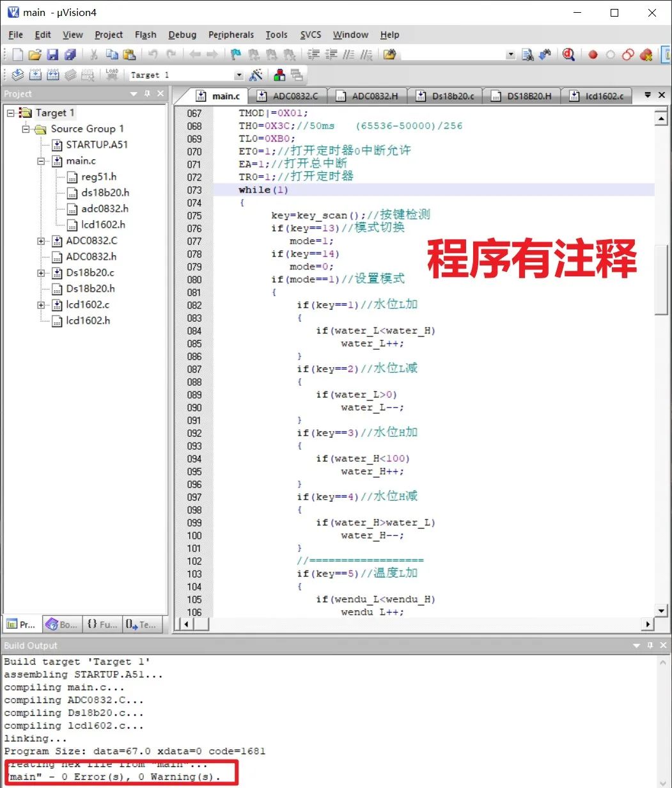
Task: Click main.c under Source Group 1
Action: tap(79, 161)
